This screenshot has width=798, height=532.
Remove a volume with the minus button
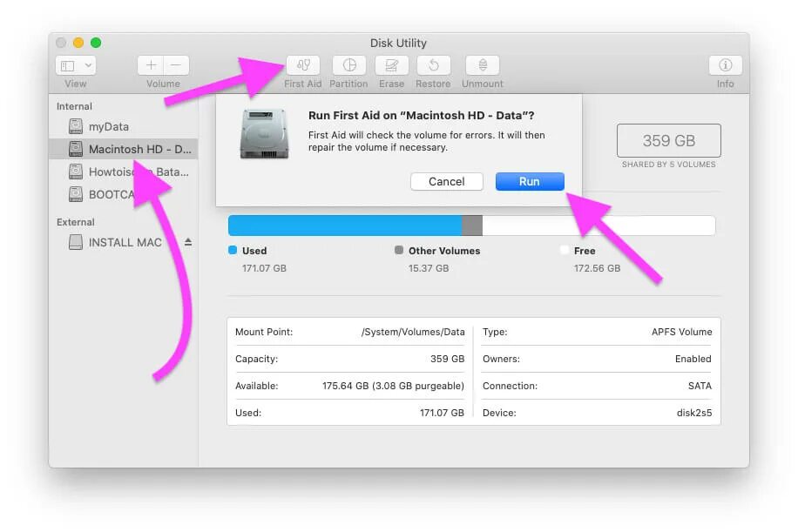(x=176, y=65)
